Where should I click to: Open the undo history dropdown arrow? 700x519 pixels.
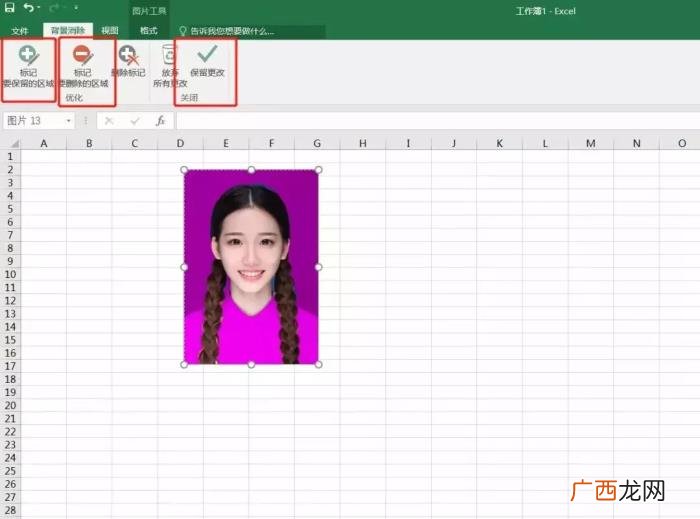pos(38,8)
